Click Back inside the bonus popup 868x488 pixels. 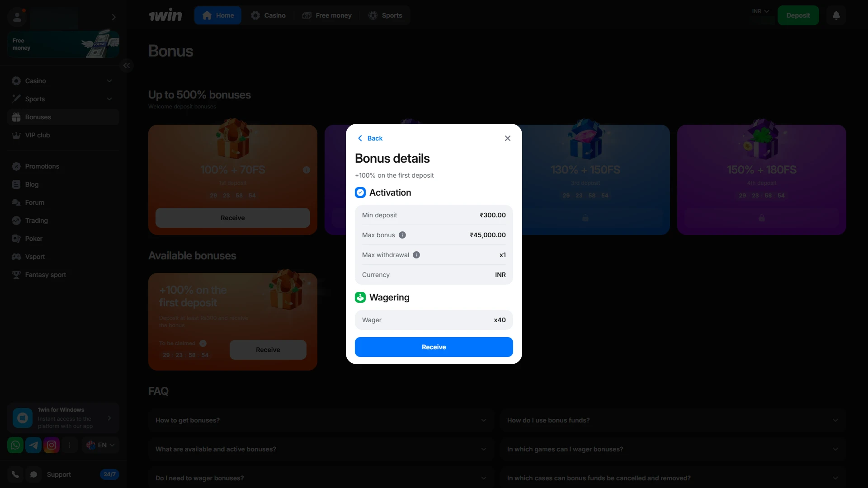(x=370, y=138)
